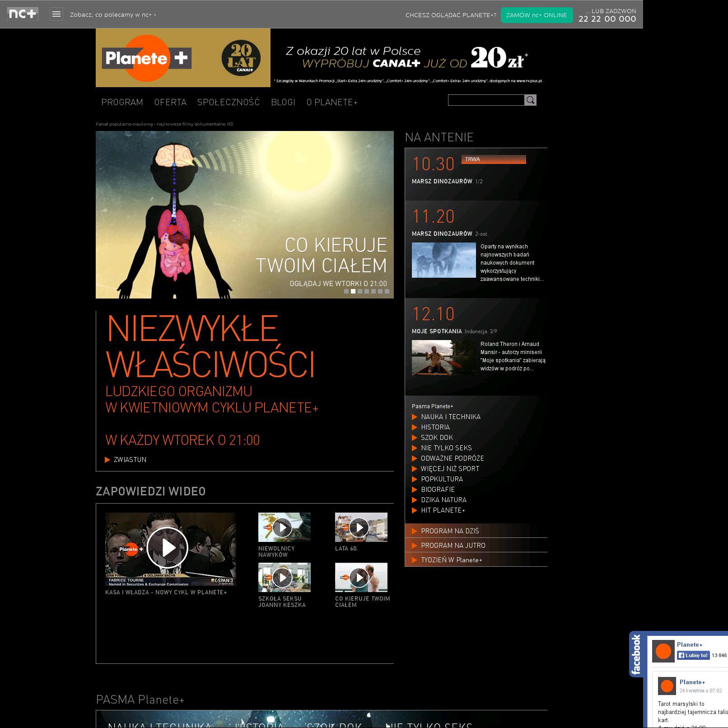Play the Kasa i Władza video
The image size is (728, 728).
[x=168, y=547]
